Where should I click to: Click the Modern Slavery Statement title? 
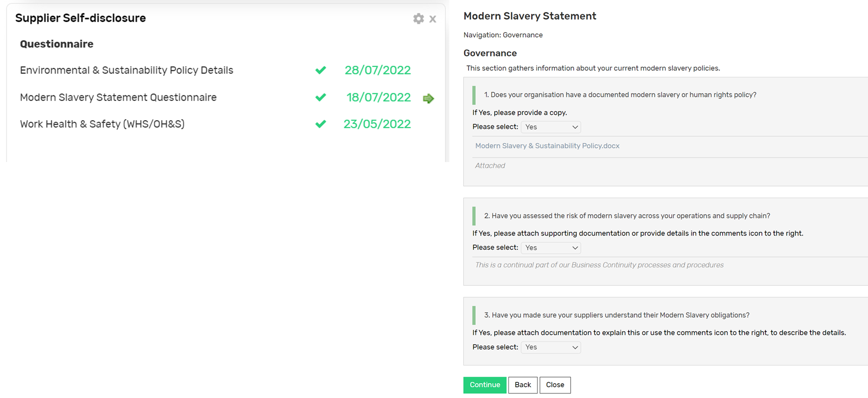530,16
